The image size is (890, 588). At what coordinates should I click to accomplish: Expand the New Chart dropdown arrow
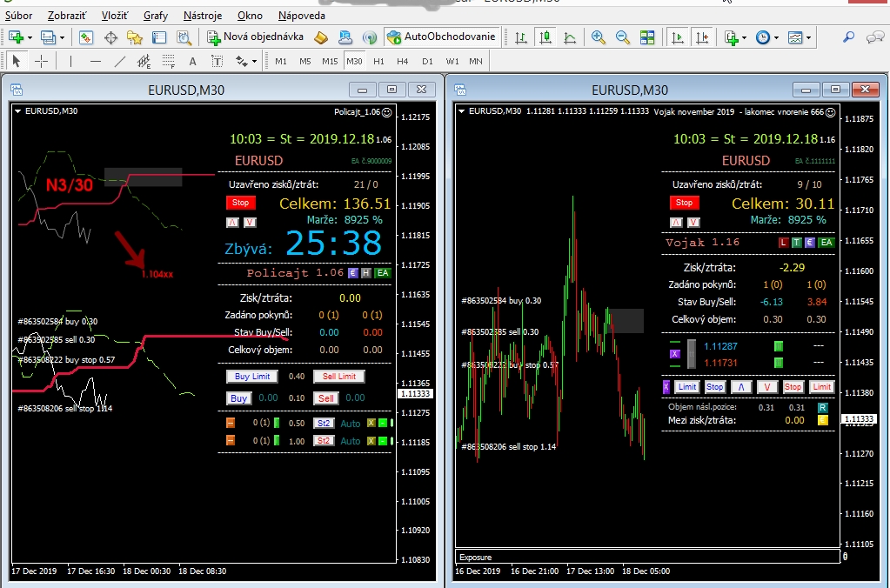tap(30, 38)
